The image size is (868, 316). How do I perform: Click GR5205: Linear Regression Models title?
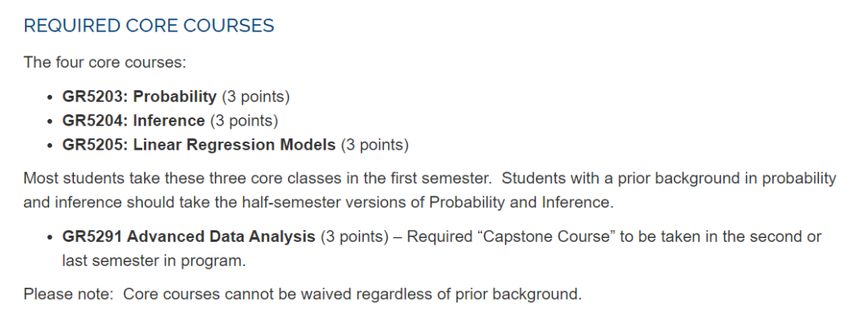(x=199, y=145)
